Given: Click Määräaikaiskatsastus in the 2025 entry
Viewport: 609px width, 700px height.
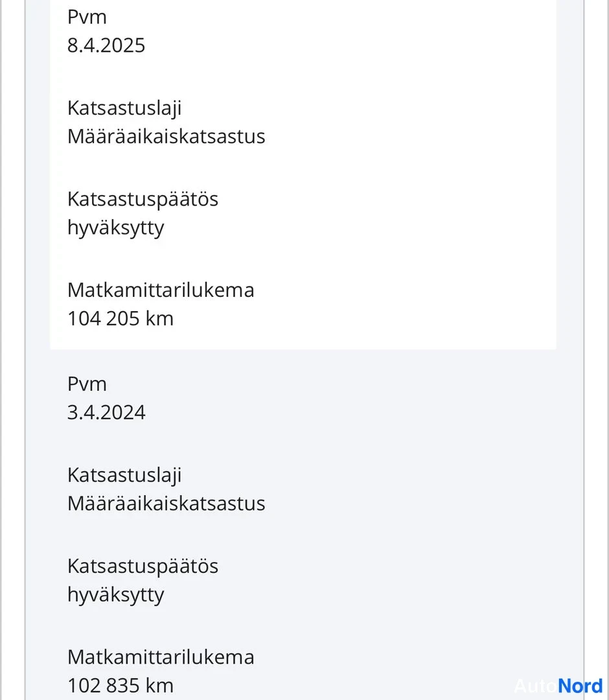Looking at the screenshot, I should tap(167, 137).
